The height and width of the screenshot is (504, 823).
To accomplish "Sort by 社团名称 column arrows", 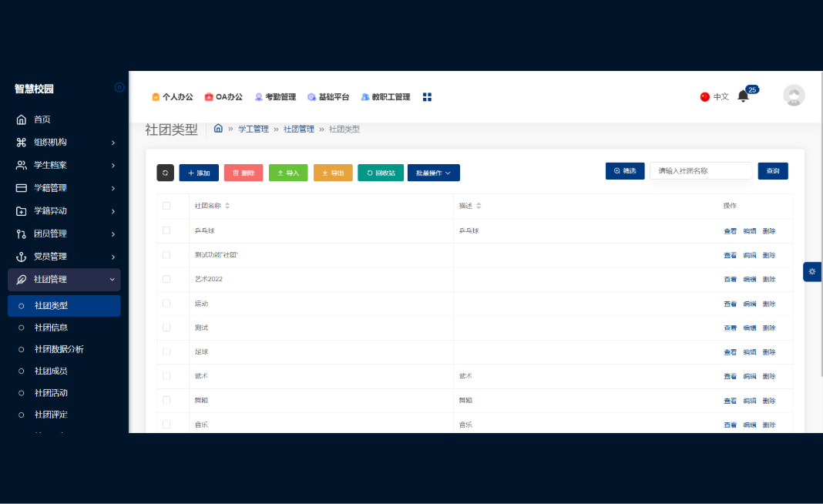I will tap(227, 206).
